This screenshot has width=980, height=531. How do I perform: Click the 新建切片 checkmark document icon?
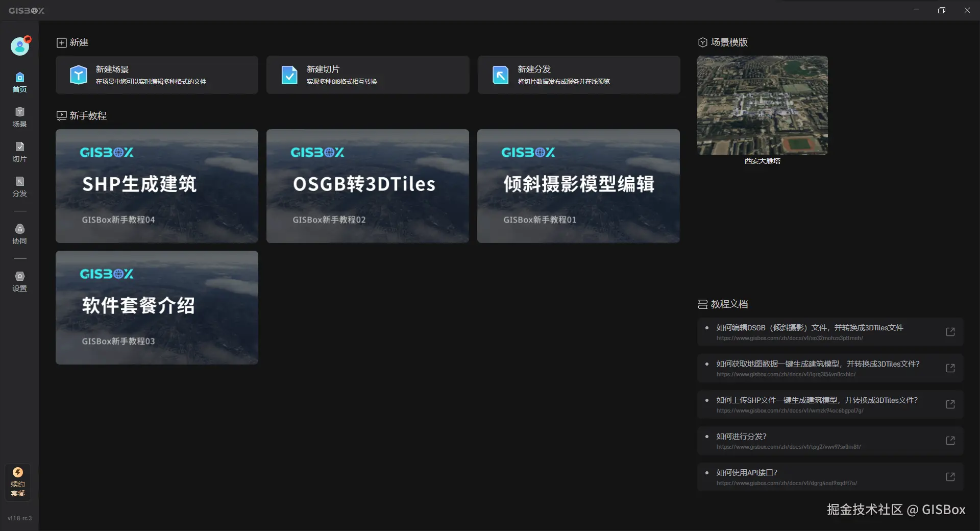point(289,75)
